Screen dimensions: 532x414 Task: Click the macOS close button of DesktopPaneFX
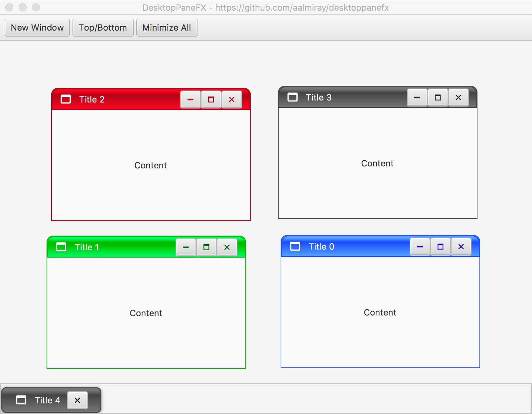point(9,7)
